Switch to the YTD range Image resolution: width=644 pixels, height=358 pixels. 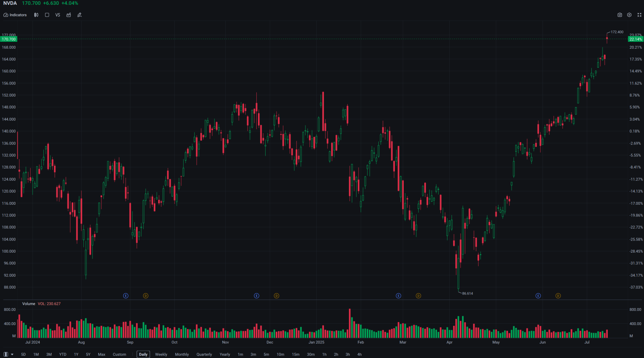coord(63,354)
